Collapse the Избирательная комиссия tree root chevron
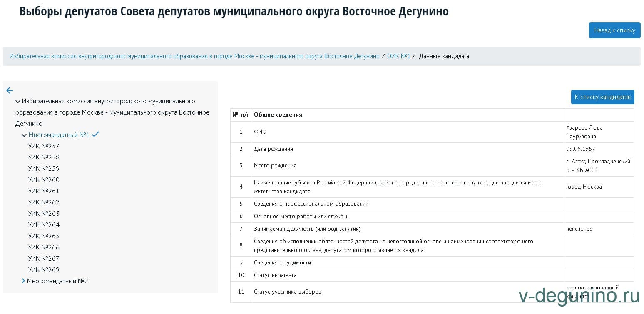 click(x=18, y=102)
